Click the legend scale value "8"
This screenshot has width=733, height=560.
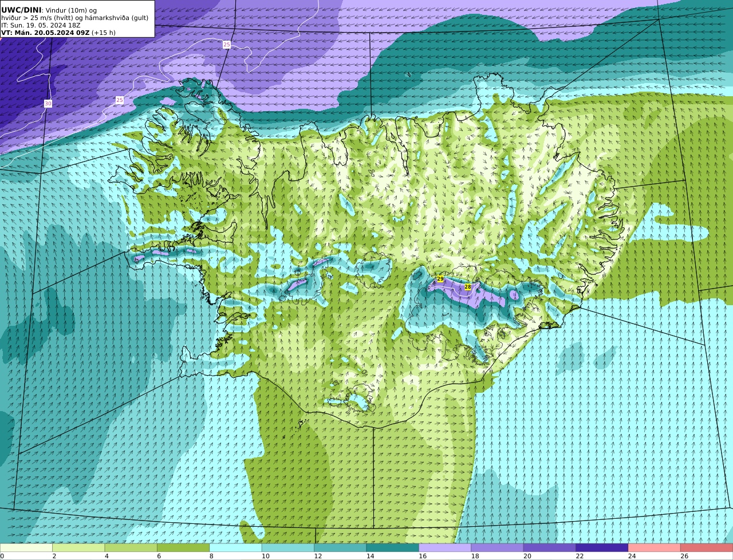pos(211,556)
